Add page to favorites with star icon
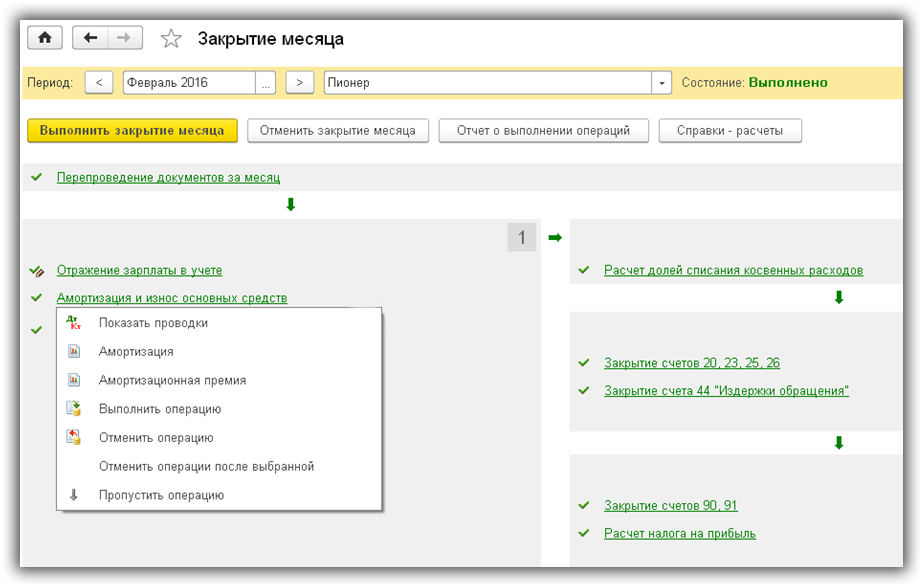This screenshot has height=587, width=923. [x=171, y=39]
